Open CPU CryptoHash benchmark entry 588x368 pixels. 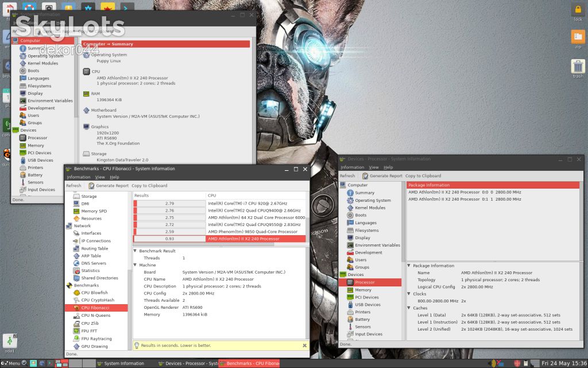[x=98, y=300]
